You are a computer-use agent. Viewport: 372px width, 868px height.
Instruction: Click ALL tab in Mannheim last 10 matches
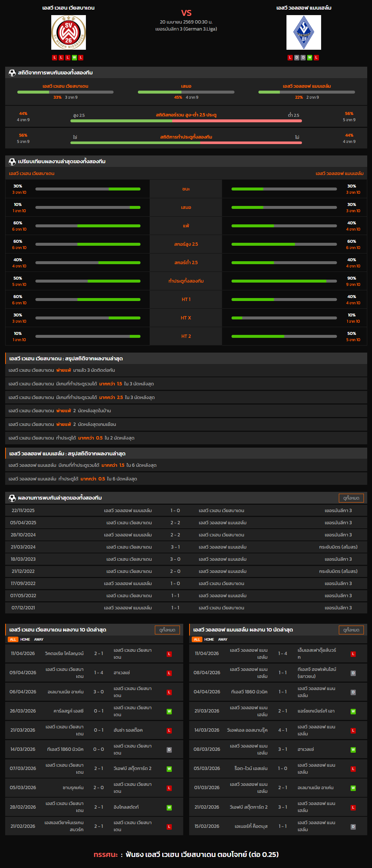tap(197, 640)
